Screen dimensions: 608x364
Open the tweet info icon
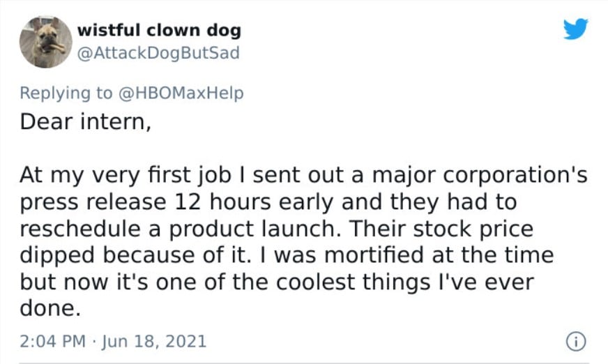click(x=576, y=341)
